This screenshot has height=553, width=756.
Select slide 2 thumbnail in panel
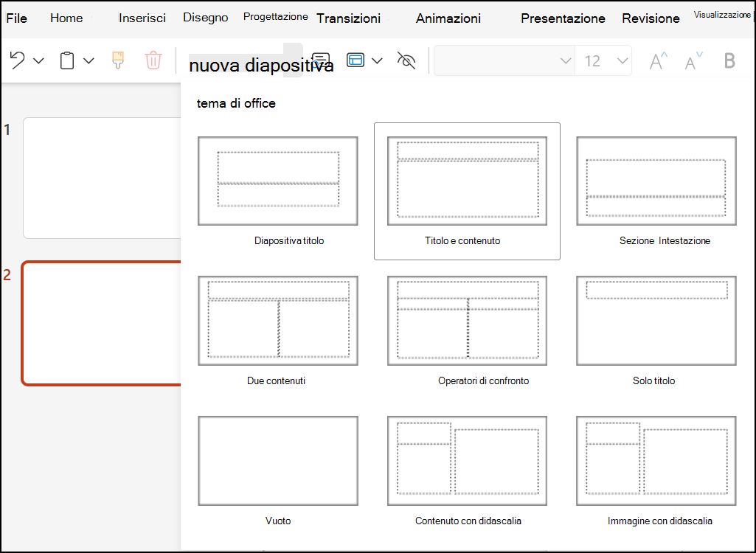pyautogui.click(x=101, y=323)
